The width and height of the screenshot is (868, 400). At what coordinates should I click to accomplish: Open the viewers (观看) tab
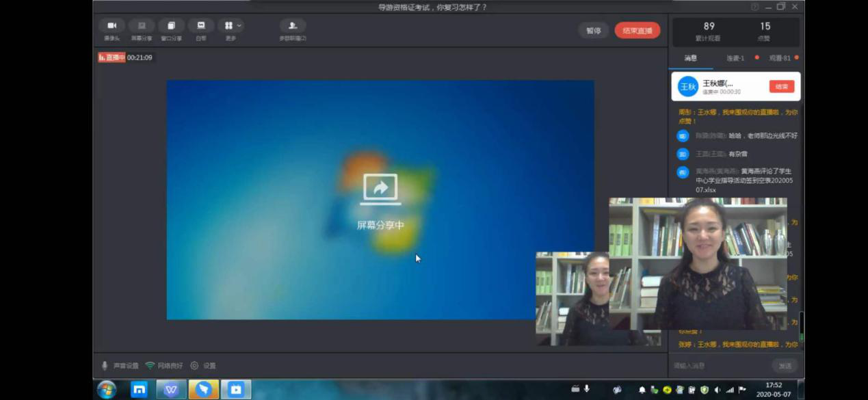(x=780, y=58)
